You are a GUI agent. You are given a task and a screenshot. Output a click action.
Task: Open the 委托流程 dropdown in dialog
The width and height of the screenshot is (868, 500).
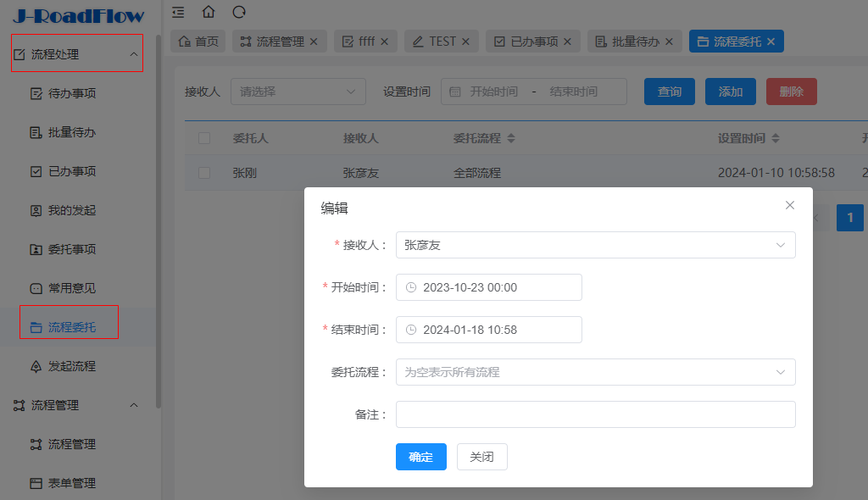coord(596,372)
